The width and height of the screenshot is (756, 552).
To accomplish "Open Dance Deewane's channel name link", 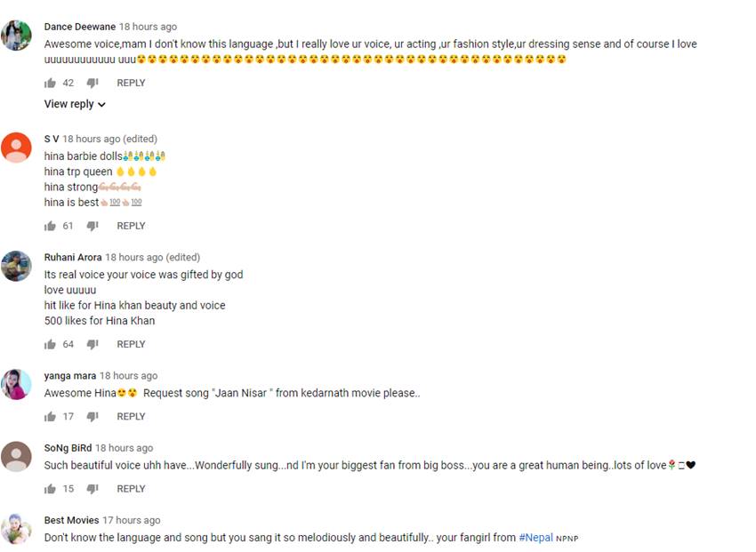I will click(80, 27).
